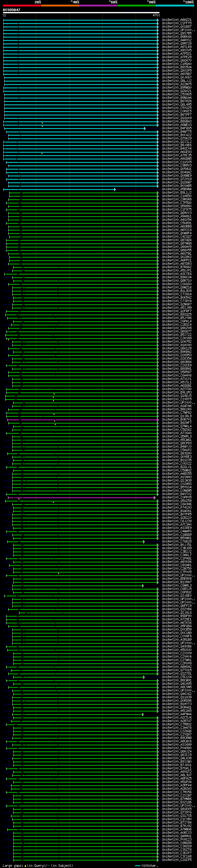Select the UniRef100_C0PP05 label
The image size is (197, 868).
176,498
